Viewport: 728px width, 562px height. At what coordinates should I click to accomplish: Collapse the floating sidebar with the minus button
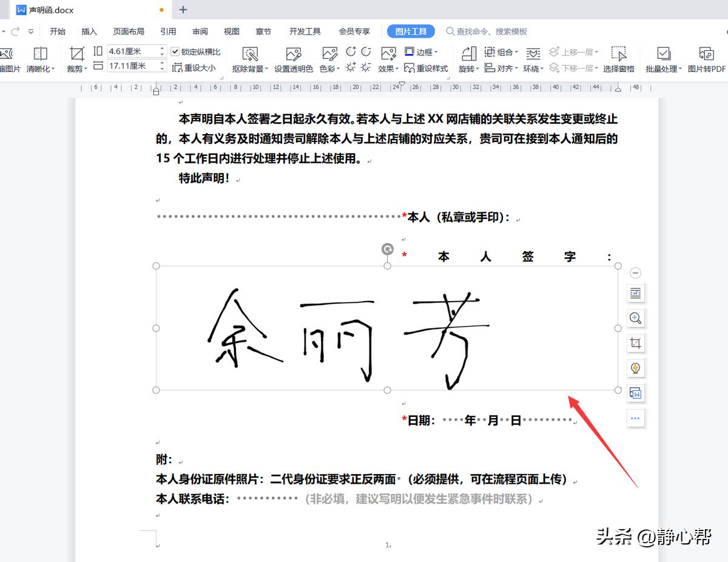[x=635, y=273]
